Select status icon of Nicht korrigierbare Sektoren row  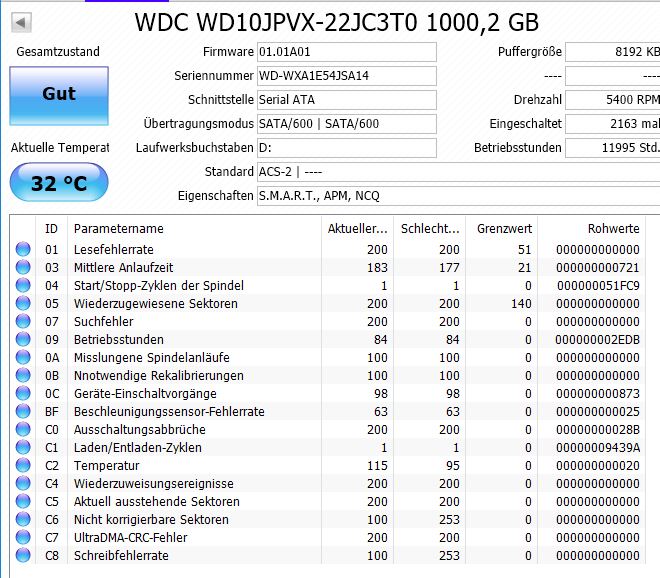point(23,519)
